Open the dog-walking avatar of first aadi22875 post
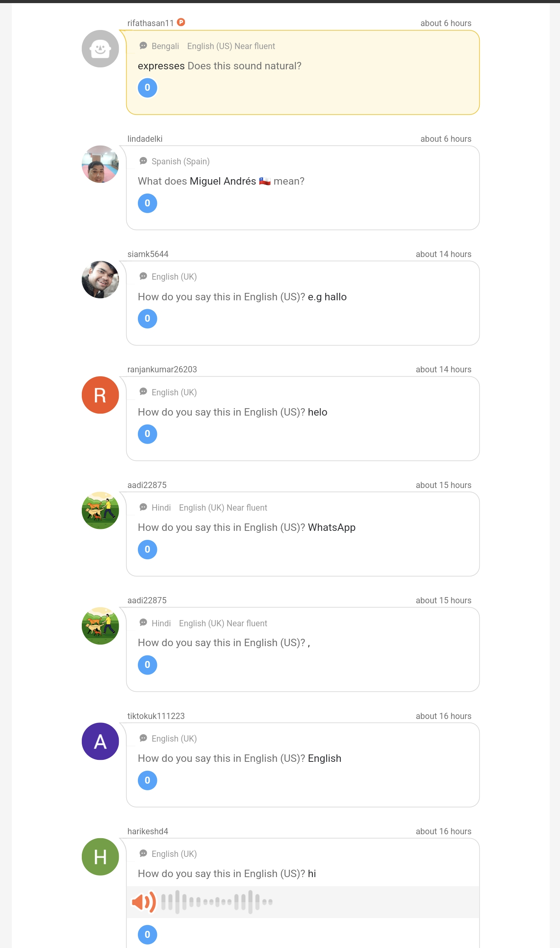Viewport: 560px width, 948px height. [100, 510]
